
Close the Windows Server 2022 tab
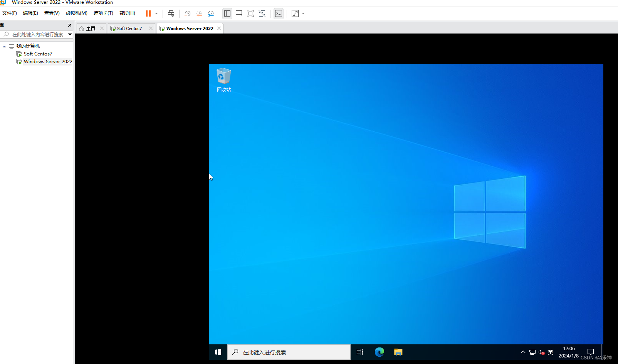pyautogui.click(x=219, y=29)
